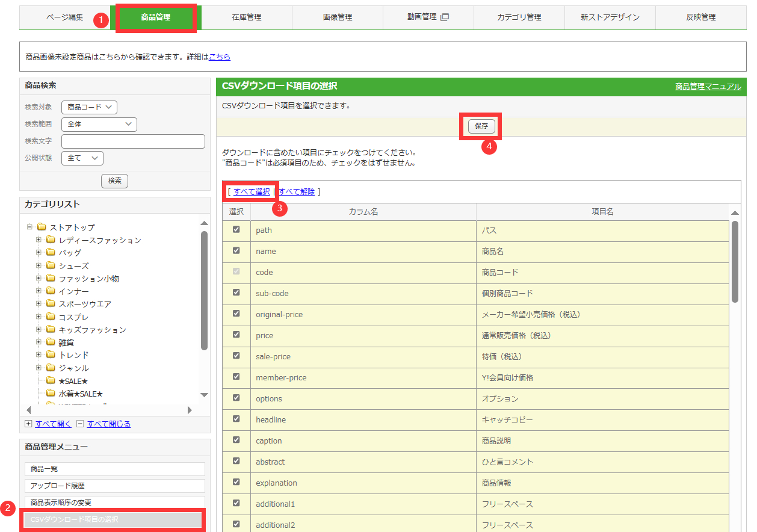
Task: Switch to the 在庫管理 tab
Action: tap(246, 17)
